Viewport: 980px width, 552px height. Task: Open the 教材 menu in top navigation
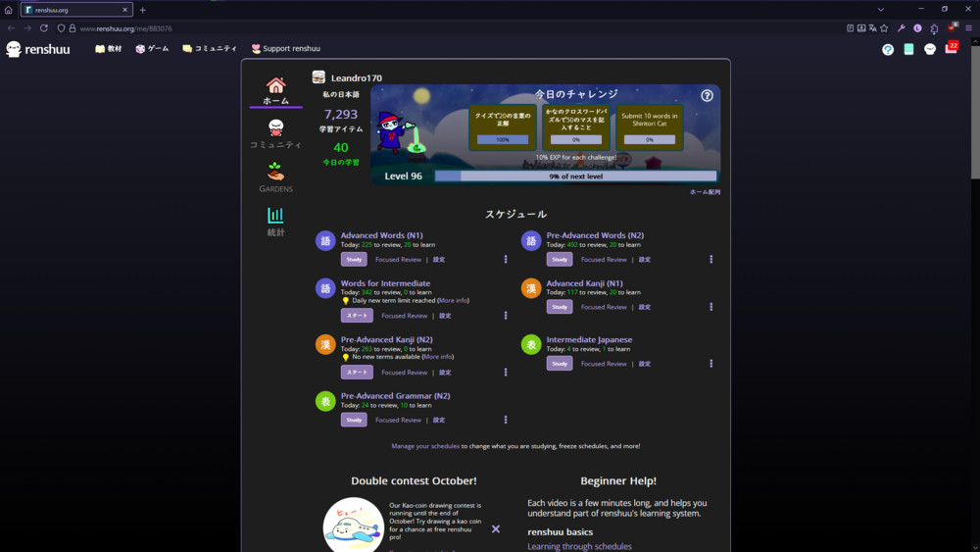pyautogui.click(x=108, y=48)
